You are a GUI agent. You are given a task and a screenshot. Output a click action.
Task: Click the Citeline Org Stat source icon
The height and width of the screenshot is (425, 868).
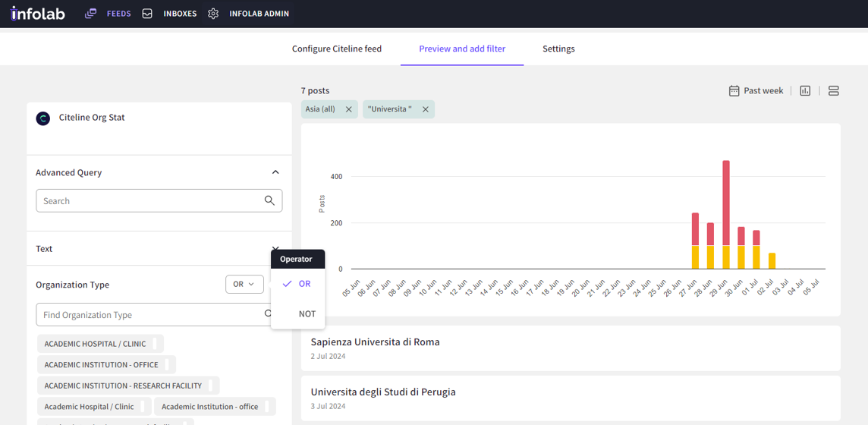coord(43,118)
